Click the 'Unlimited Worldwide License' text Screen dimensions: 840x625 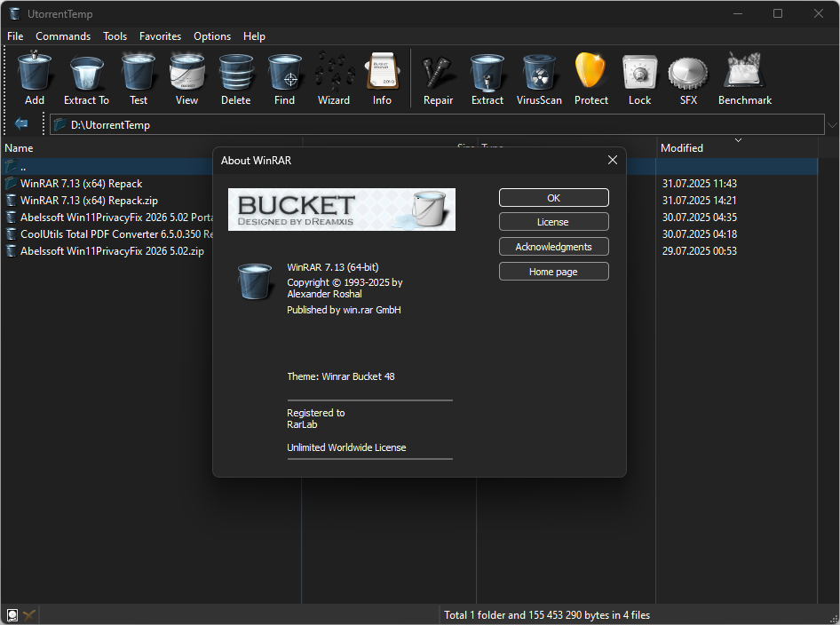click(346, 447)
